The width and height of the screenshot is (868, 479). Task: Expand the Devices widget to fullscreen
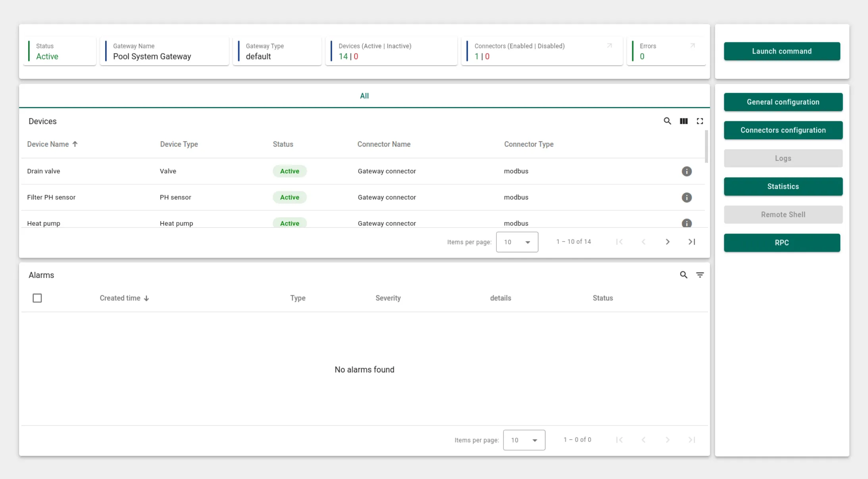[700, 121]
